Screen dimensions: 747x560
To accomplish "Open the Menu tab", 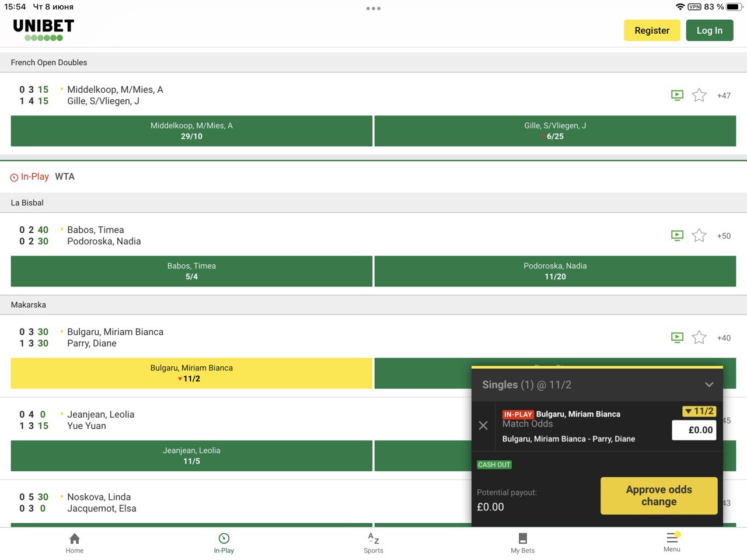I will coord(672,542).
